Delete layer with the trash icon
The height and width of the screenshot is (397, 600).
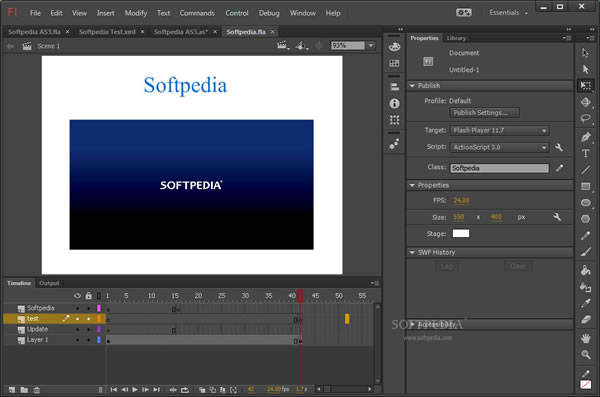37,390
